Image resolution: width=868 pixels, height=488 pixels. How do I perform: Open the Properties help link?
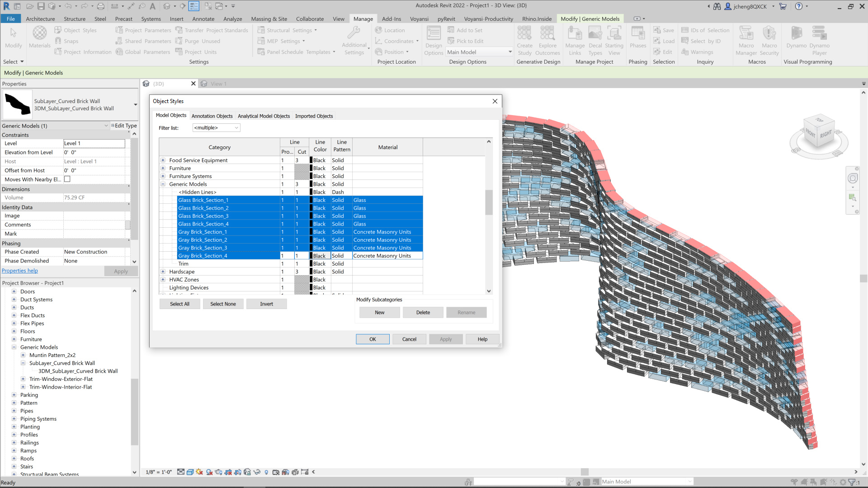pos(20,271)
